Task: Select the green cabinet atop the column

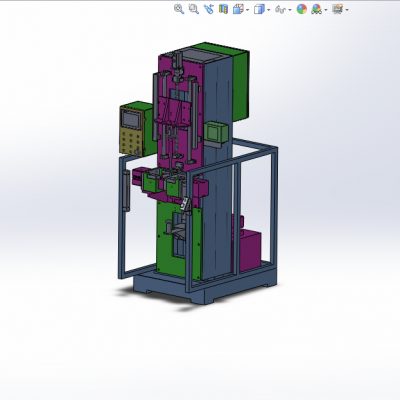Action: coord(241,83)
